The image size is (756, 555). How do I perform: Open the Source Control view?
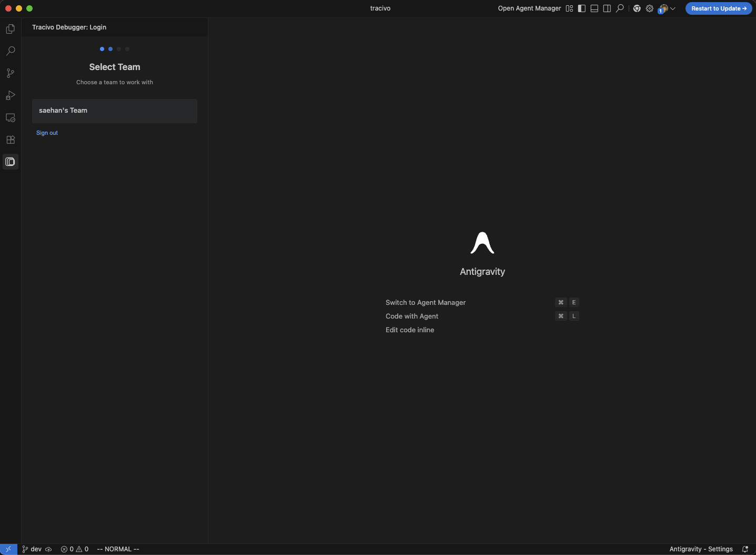[x=10, y=73]
